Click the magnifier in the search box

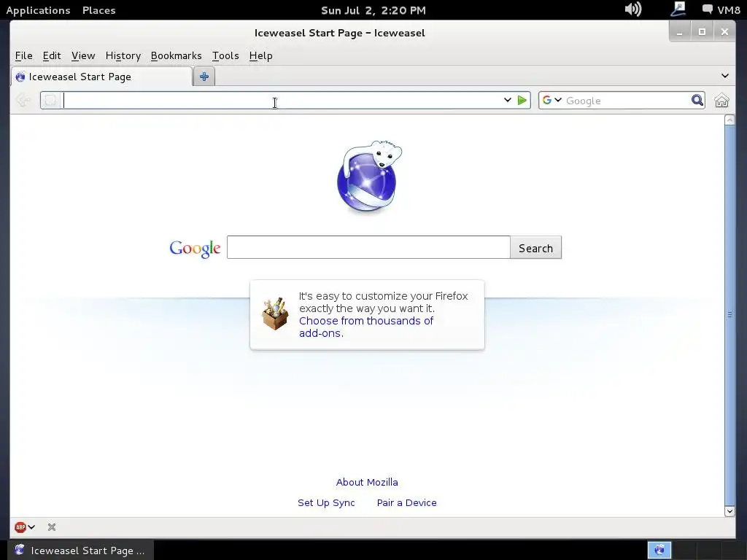pyautogui.click(x=697, y=100)
